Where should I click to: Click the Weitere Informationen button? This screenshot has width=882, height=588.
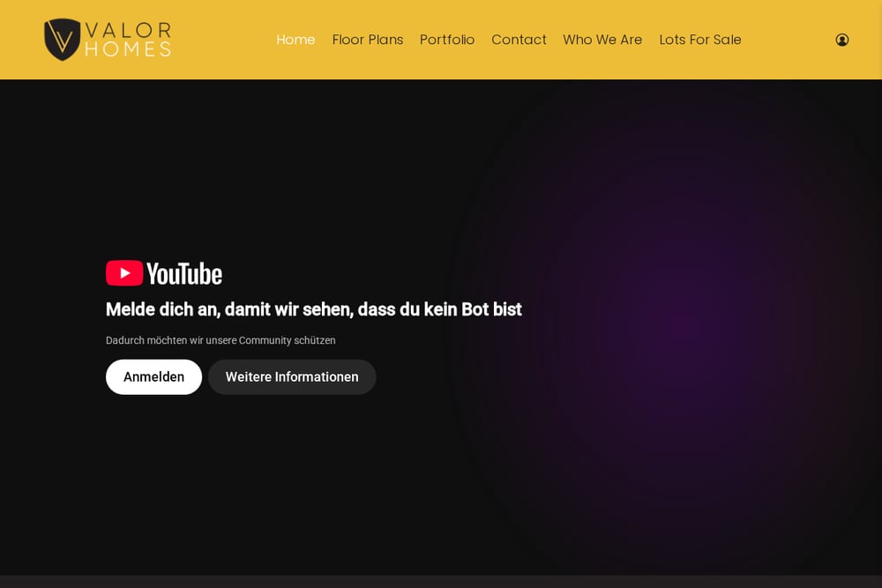(x=292, y=376)
